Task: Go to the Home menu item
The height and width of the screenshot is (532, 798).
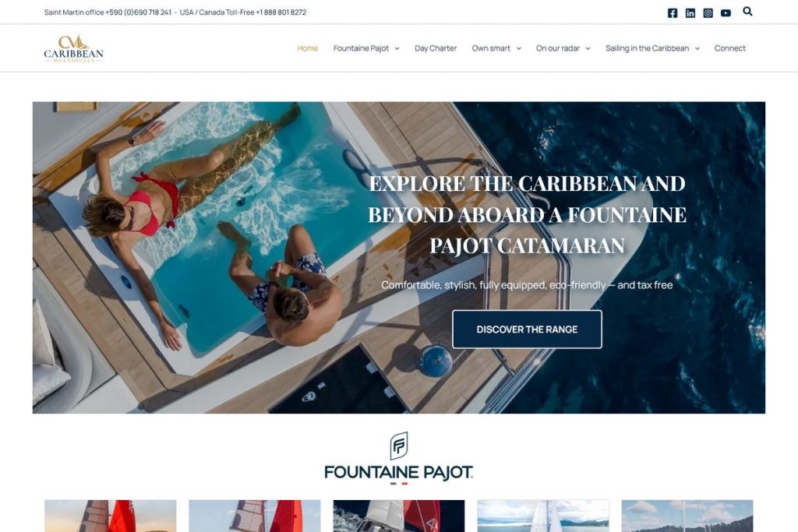Action: [x=307, y=48]
